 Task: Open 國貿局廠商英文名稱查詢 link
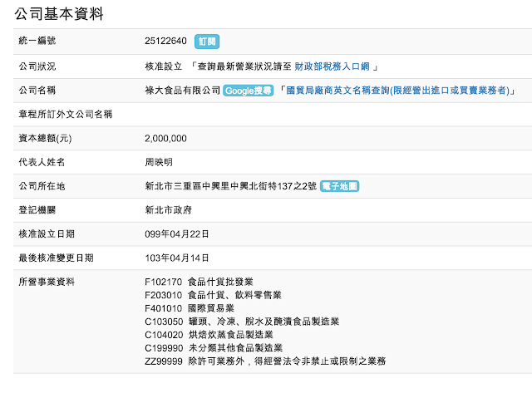coord(401,90)
